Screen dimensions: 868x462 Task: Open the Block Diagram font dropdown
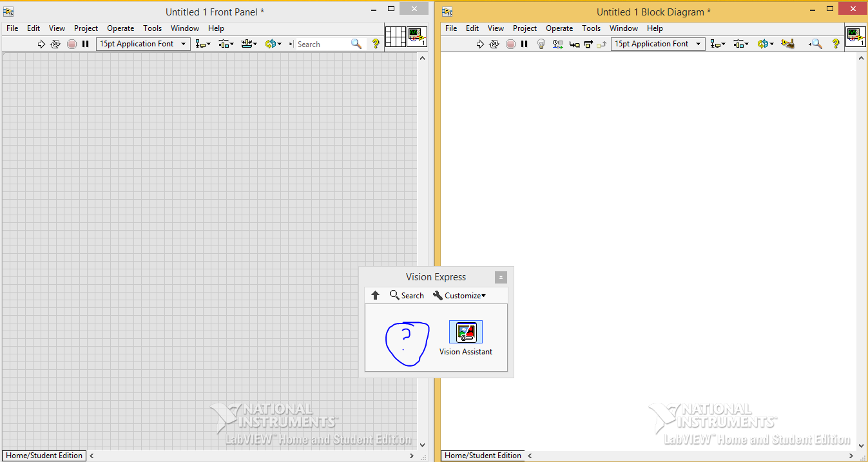click(x=657, y=44)
